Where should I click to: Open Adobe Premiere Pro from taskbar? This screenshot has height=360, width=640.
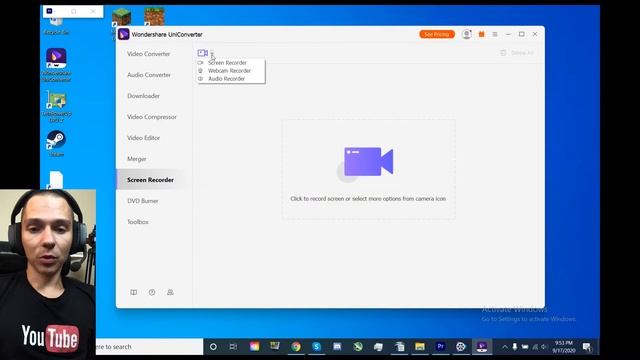pos(440,347)
